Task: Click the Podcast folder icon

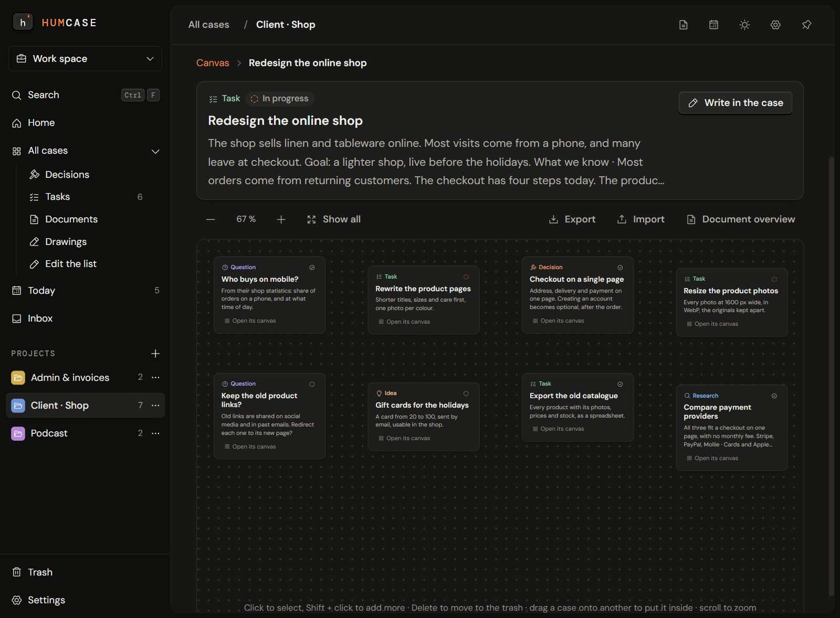Action: [x=18, y=433]
